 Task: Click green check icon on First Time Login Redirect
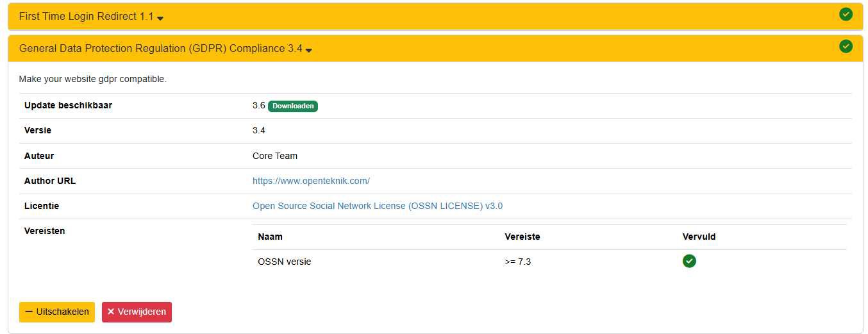[x=846, y=14]
